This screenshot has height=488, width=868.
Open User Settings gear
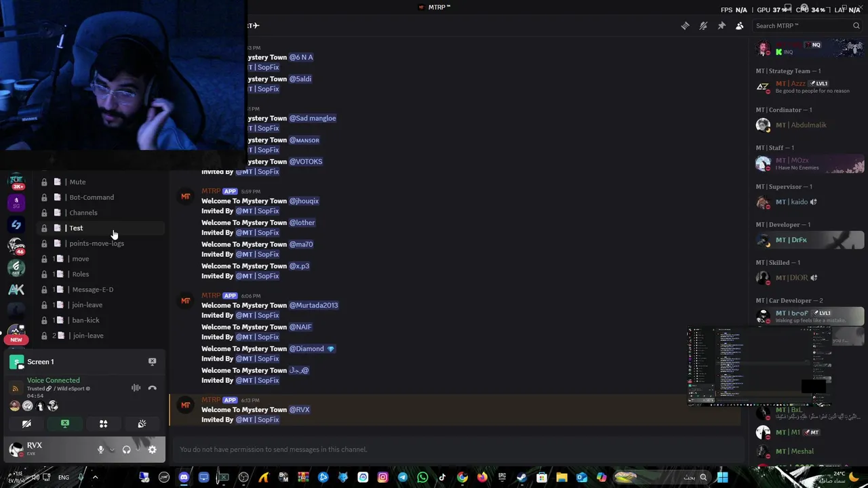point(152,449)
